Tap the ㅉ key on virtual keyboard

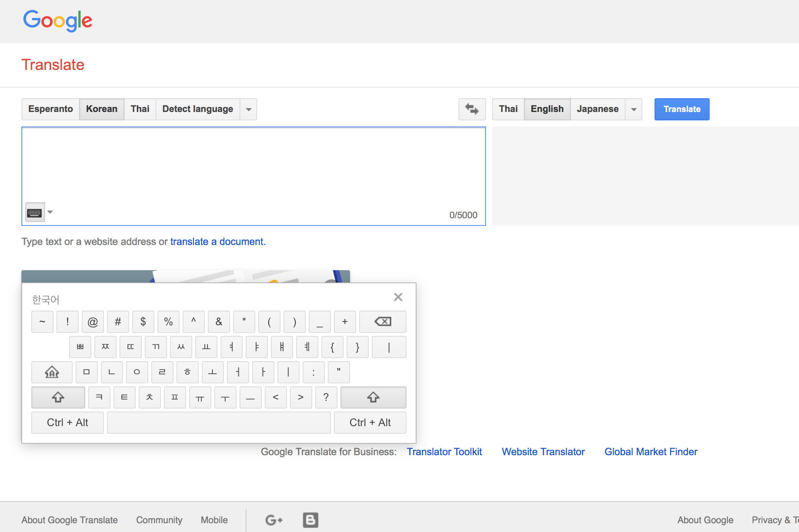point(105,347)
